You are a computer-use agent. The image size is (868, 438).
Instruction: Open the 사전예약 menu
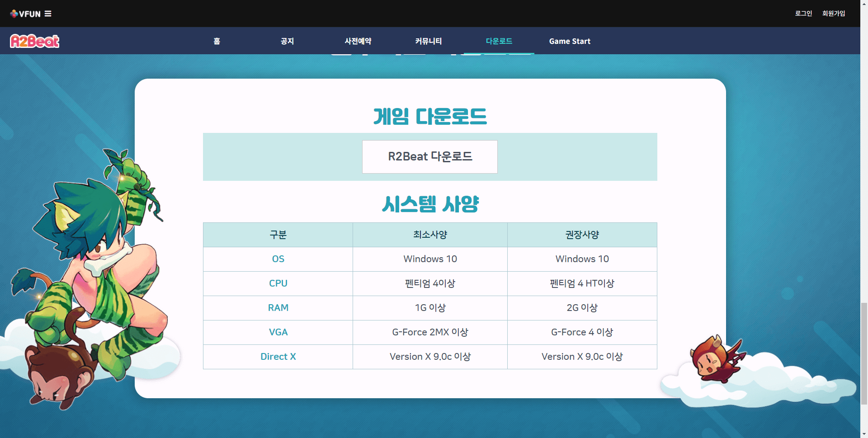coord(358,41)
